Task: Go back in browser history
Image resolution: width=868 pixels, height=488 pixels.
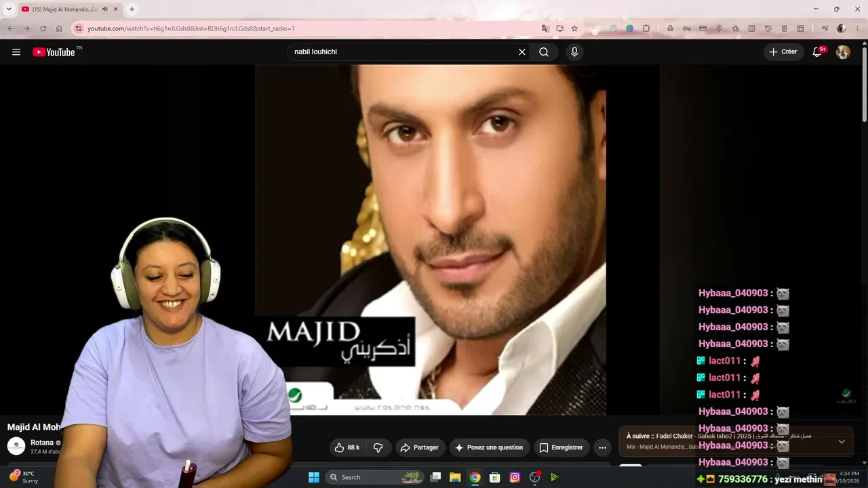Action: (x=10, y=28)
